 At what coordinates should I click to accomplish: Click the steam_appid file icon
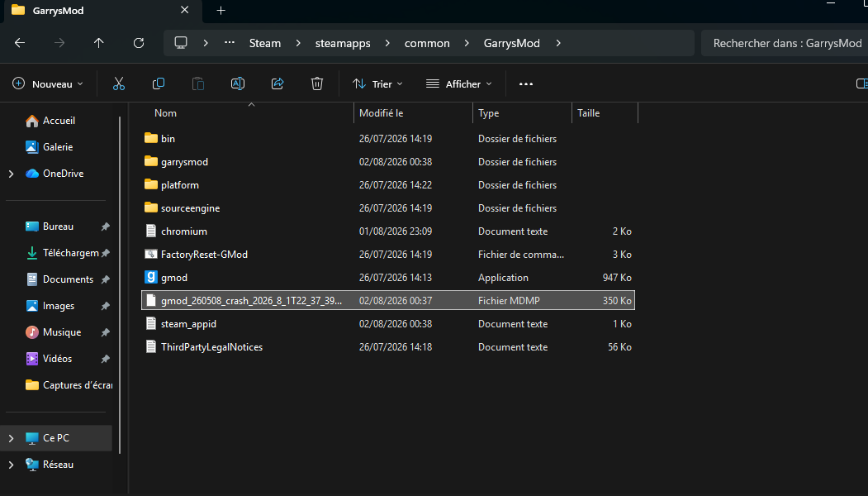click(150, 324)
